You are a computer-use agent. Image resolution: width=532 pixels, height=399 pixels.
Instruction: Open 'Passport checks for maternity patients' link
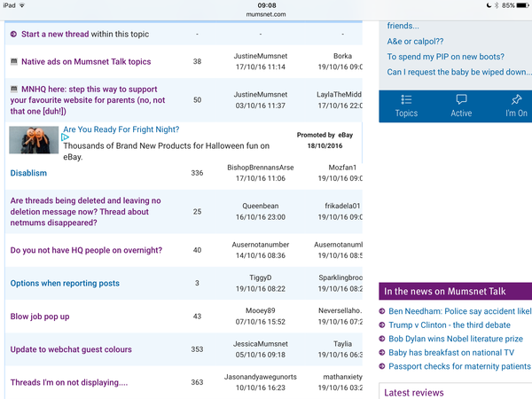(460, 366)
